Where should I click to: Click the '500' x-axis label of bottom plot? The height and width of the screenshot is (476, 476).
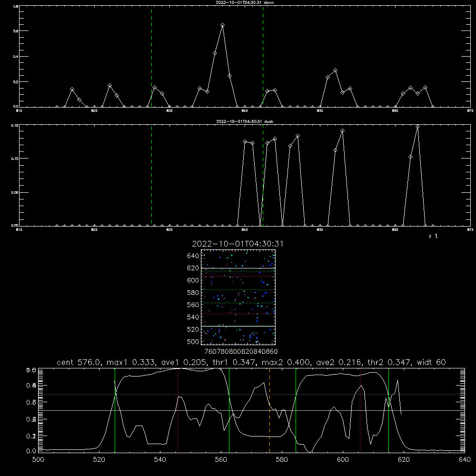pyautogui.click(x=38, y=460)
